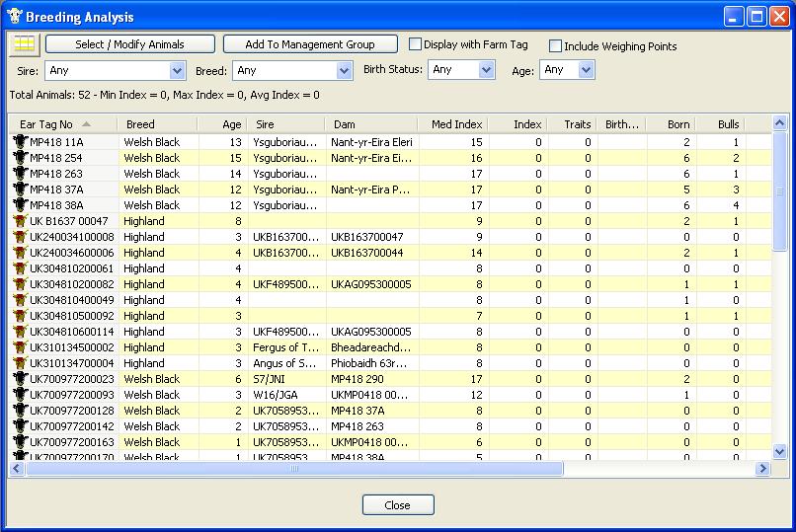Click cow icon for UK700977200142
Viewport: 796px width, 532px height.
(x=20, y=425)
